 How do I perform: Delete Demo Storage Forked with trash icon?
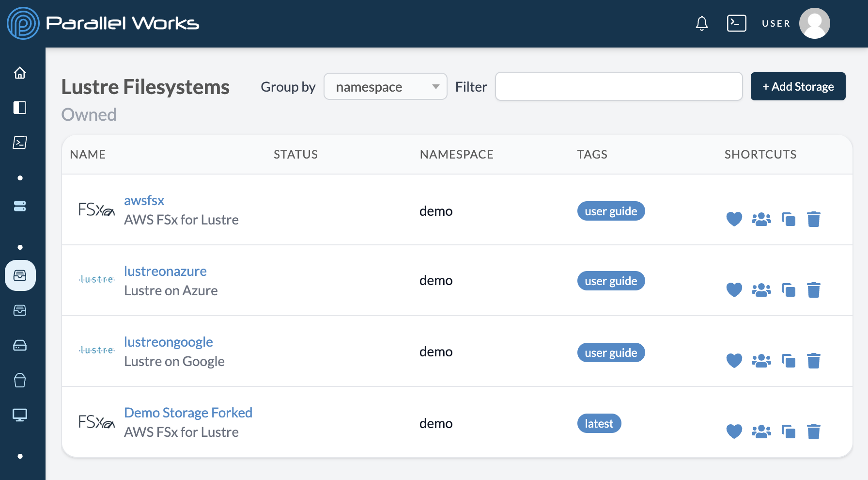[x=814, y=431]
